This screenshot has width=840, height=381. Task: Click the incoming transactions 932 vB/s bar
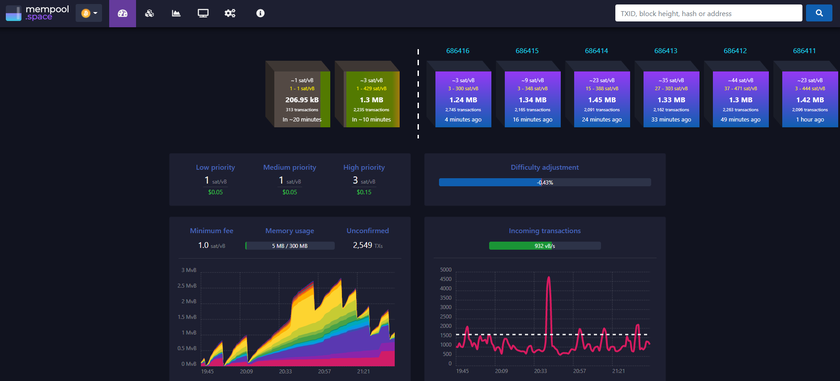point(545,245)
